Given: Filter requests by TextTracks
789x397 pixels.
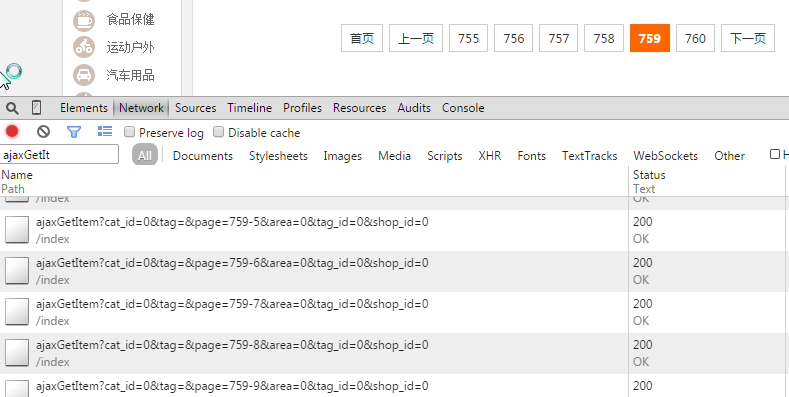Looking at the screenshot, I should tap(590, 156).
